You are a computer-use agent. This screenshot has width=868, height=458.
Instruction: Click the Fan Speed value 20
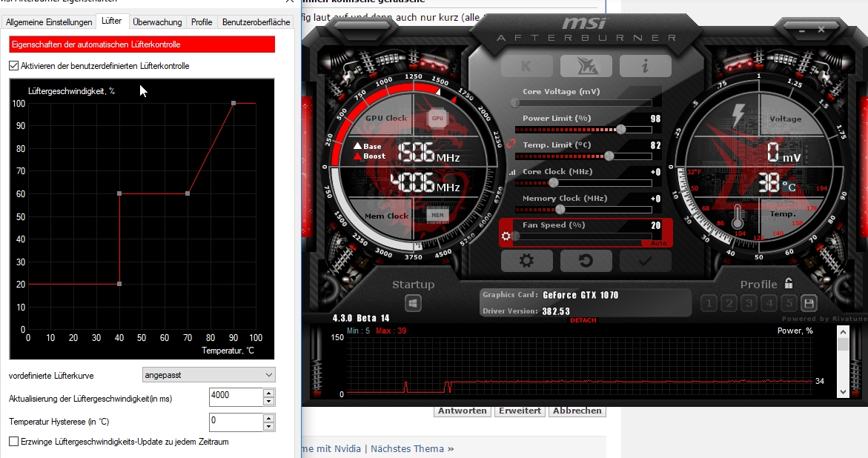point(655,225)
